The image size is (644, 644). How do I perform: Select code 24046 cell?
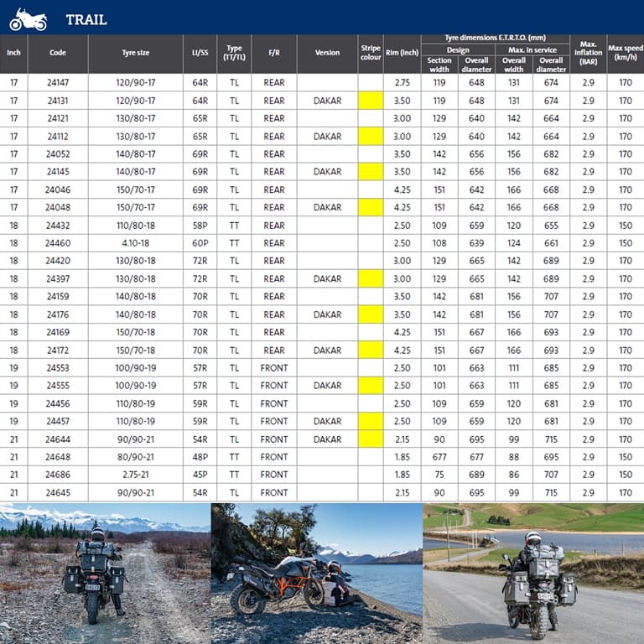tap(58, 190)
